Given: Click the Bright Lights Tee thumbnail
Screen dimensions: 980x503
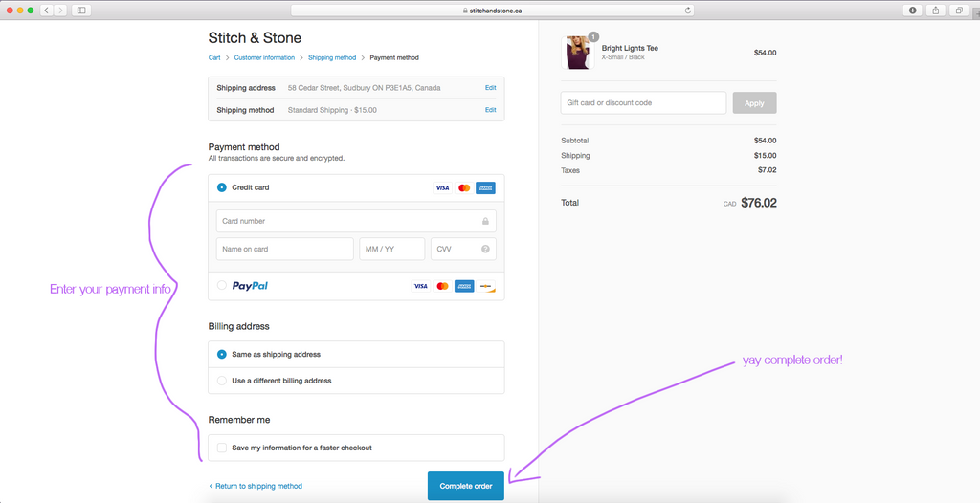Looking at the screenshot, I should (578, 53).
